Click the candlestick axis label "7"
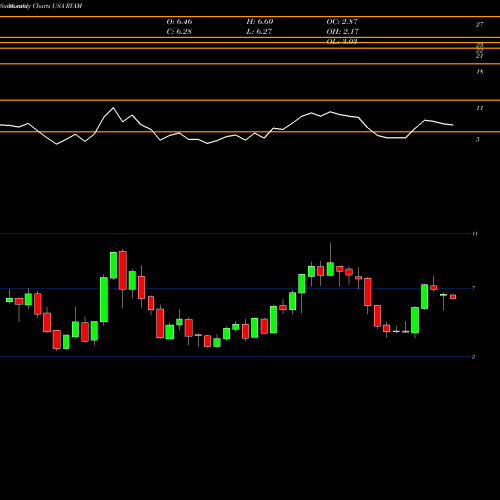The height and width of the screenshot is (500, 500). pos(474,288)
